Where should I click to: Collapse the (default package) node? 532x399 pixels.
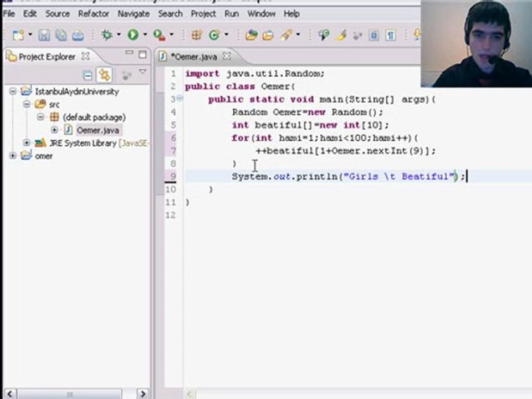tap(40, 117)
